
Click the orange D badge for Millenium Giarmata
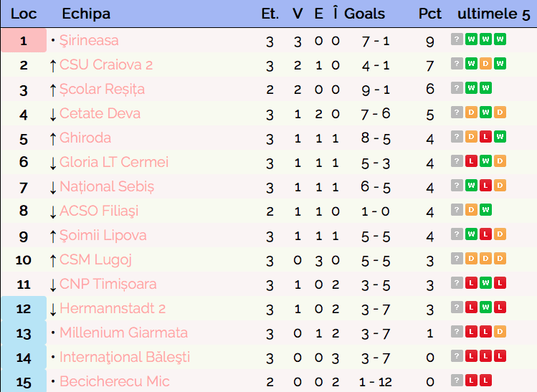(x=500, y=332)
